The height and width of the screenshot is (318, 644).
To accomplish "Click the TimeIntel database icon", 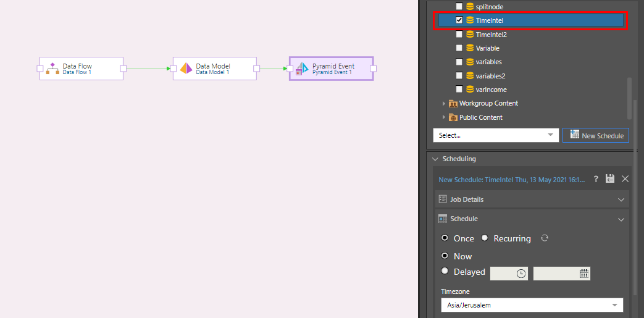I will click(470, 20).
